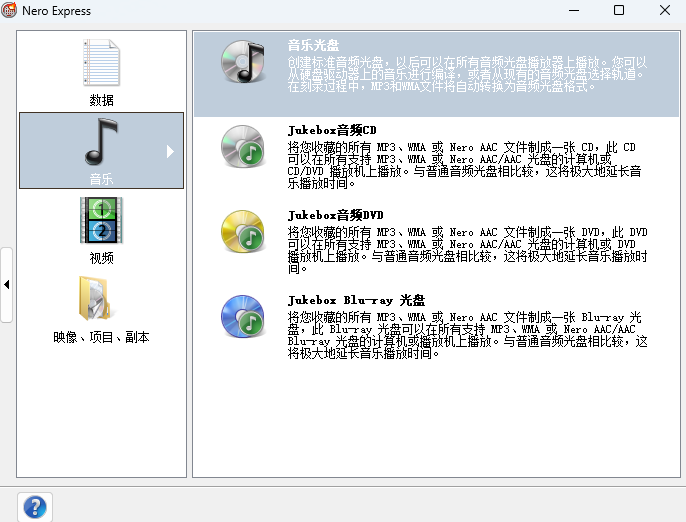The width and height of the screenshot is (686, 522).
Task: Click the Jukebox音频CD title
Action: 332,131
